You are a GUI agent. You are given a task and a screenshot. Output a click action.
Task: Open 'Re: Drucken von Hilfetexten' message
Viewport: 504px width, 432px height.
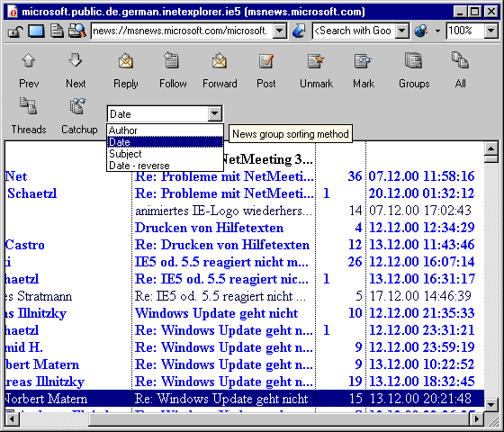tap(222, 245)
